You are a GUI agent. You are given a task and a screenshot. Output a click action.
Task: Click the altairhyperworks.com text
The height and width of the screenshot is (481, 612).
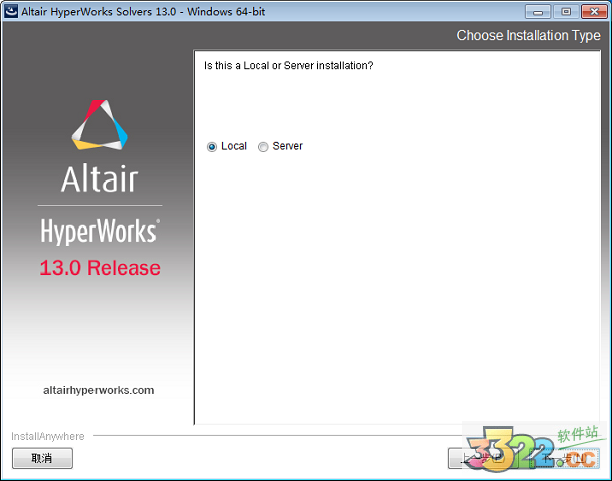(x=98, y=390)
